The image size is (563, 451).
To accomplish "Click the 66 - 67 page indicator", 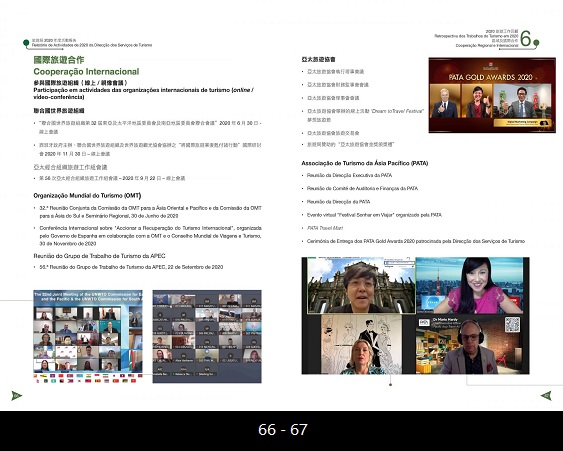I will pyautogui.click(x=283, y=429).
